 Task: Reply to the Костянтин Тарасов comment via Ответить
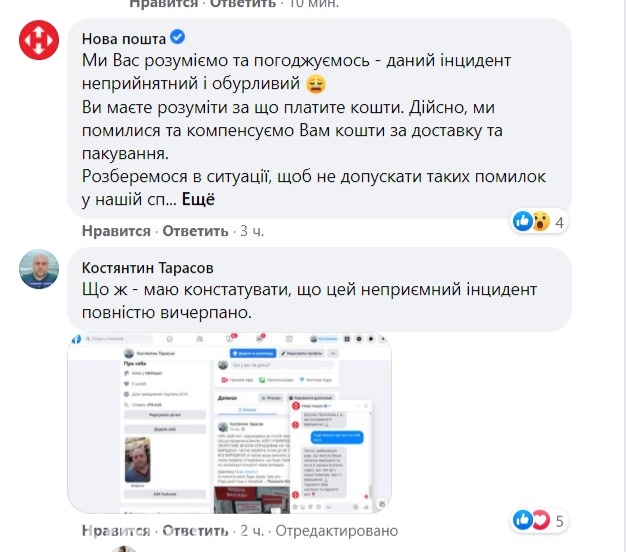coord(195,530)
